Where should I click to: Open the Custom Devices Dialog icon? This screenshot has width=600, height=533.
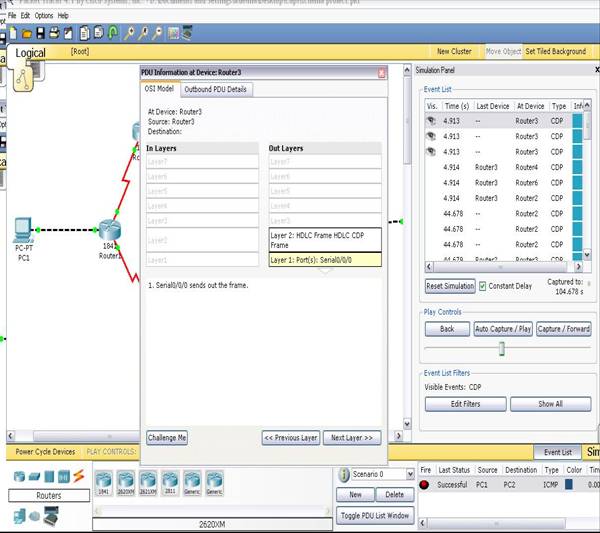pos(187,33)
